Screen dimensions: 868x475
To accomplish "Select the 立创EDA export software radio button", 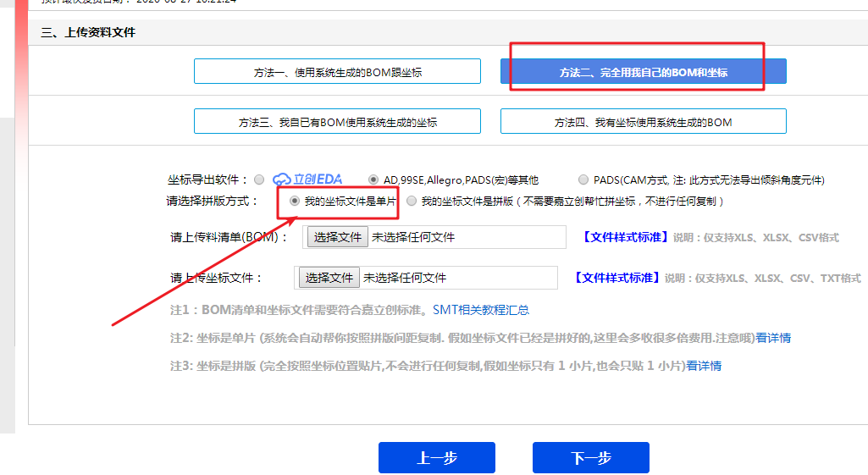I will tap(259, 180).
